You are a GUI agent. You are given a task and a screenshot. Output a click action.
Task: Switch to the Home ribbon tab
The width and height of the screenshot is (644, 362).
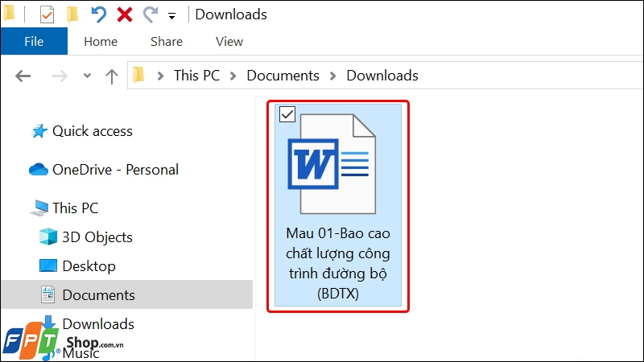click(101, 42)
